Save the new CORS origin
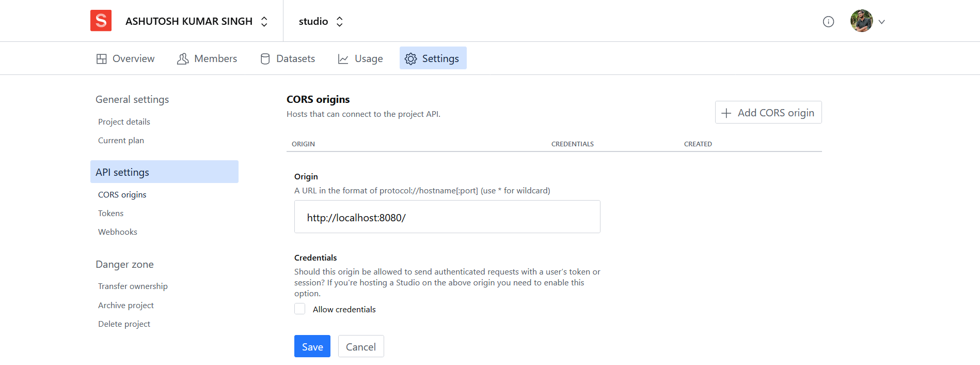This screenshot has width=980, height=365. pos(312,346)
